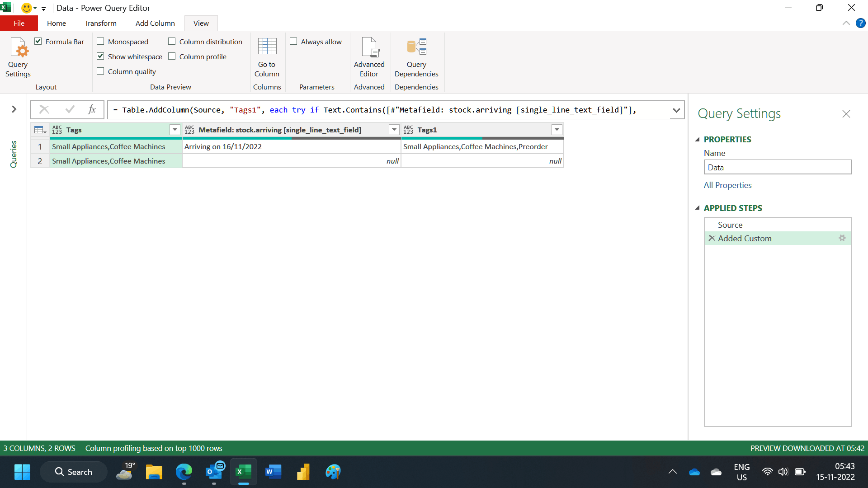Open Tags column filter dropdown
Viewport: 868px width, 488px height.
(x=175, y=130)
